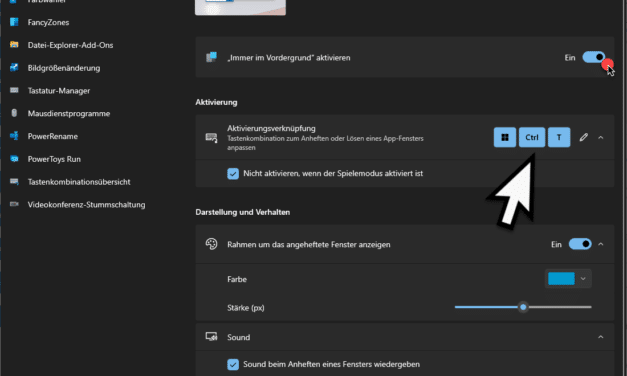Click the Videokonferenz-Stummschaltung camera icon
This screenshot has width=627, height=376.
pyautogui.click(x=14, y=204)
